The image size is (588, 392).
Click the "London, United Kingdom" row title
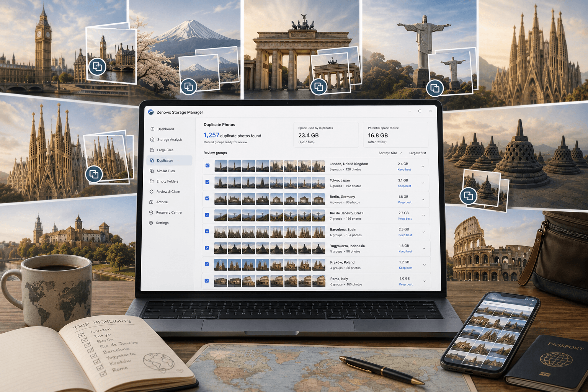[x=349, y=164]
